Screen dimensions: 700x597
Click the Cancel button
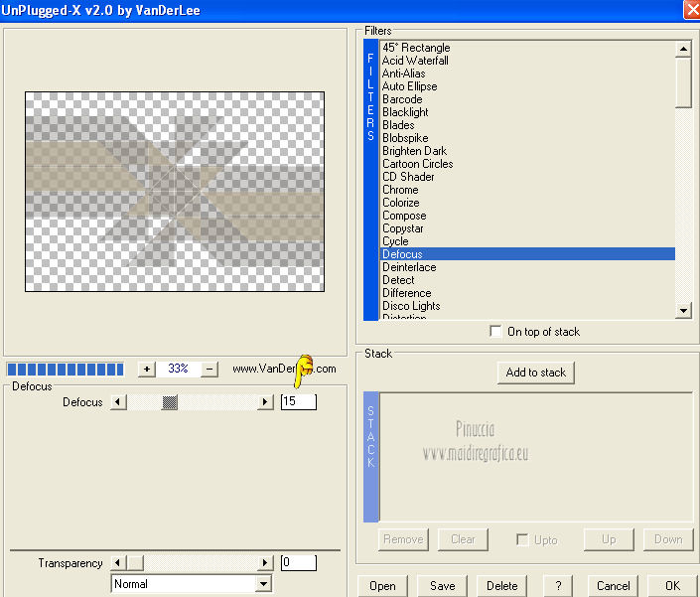tap(613, 586)
